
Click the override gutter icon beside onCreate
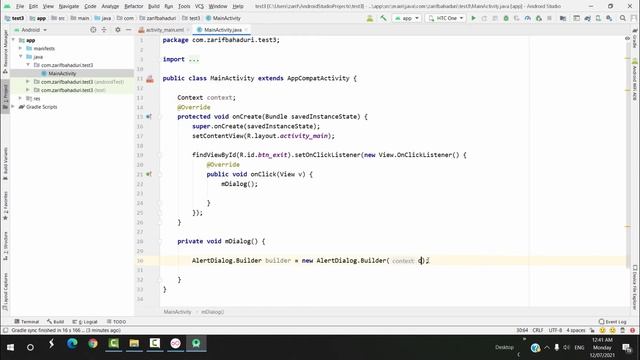pyautogui.click(x=149, y=117)
